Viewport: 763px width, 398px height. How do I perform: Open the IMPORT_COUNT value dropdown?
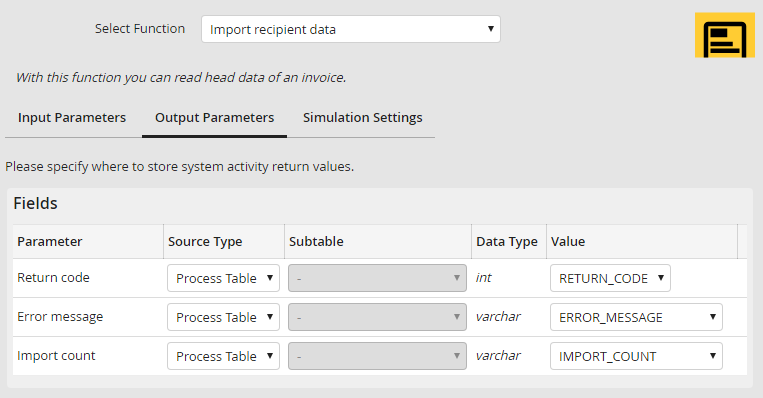click(636, 356)
